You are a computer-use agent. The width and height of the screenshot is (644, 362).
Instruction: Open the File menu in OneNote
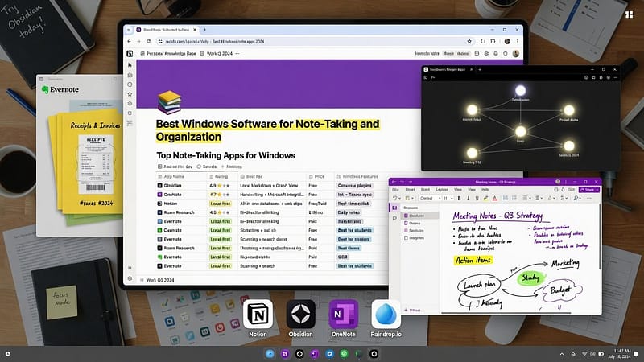[x=395, y=190]
